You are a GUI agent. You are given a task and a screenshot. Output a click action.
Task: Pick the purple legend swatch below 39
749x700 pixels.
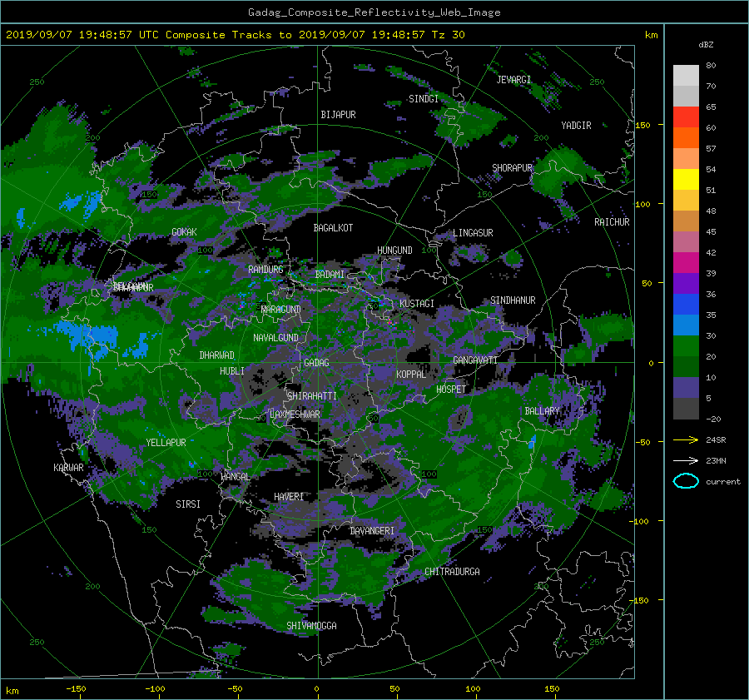[686, 283]
